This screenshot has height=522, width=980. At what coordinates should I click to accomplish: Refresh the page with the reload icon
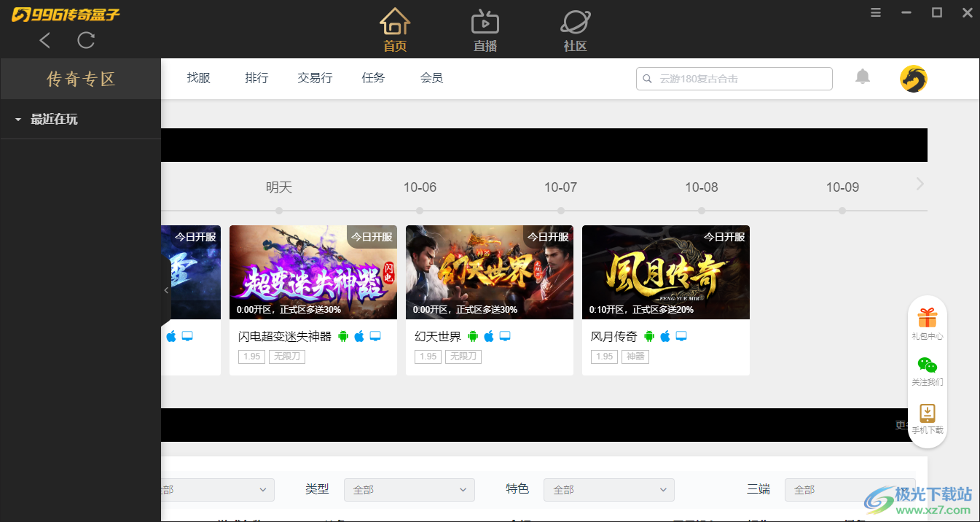86,41
